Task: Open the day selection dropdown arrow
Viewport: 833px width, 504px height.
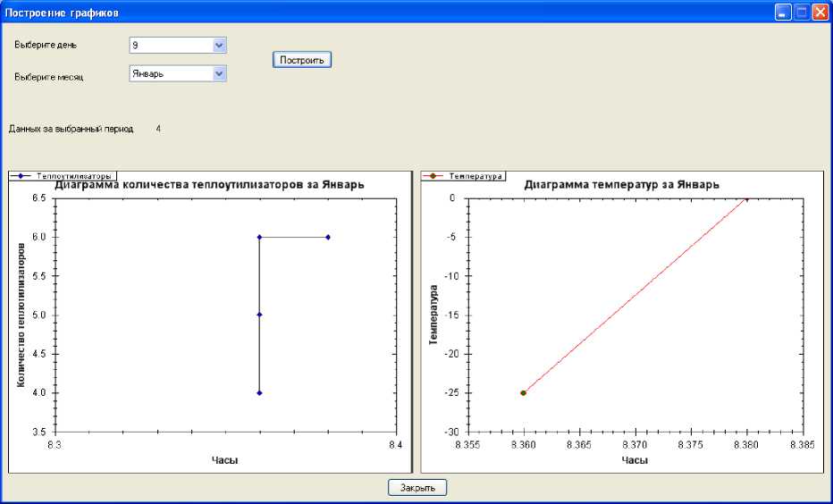Action: coord(220,45)
